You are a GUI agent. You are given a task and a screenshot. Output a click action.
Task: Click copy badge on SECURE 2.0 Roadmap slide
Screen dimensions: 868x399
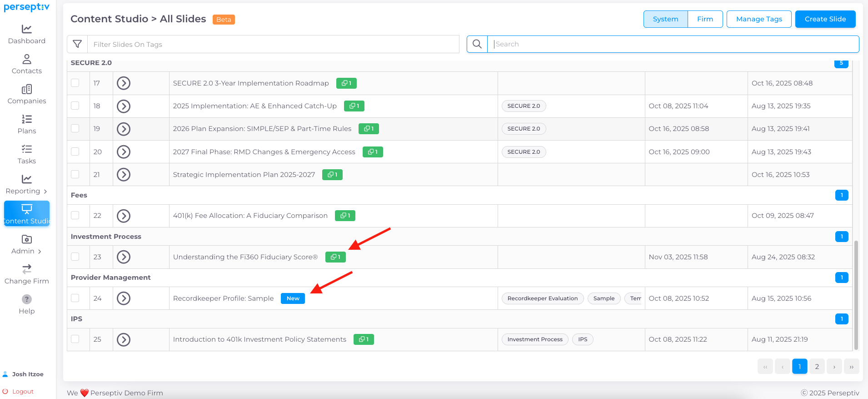[x=346, y=83]
